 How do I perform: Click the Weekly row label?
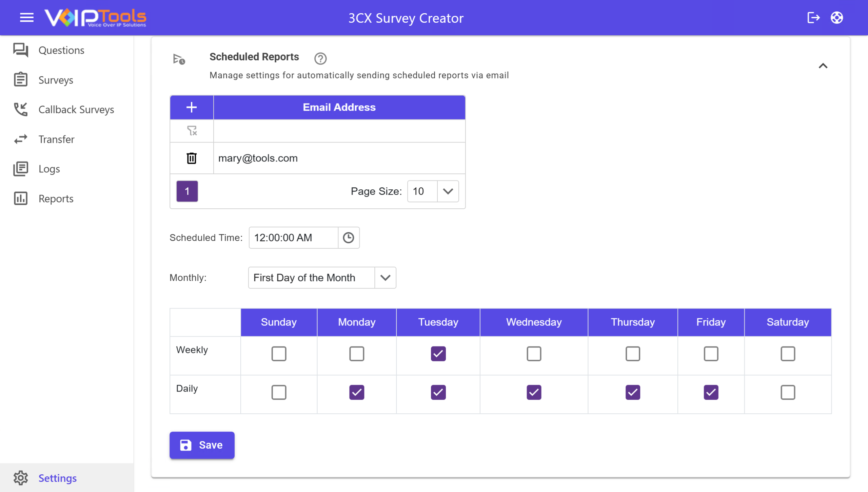point(192,350)
